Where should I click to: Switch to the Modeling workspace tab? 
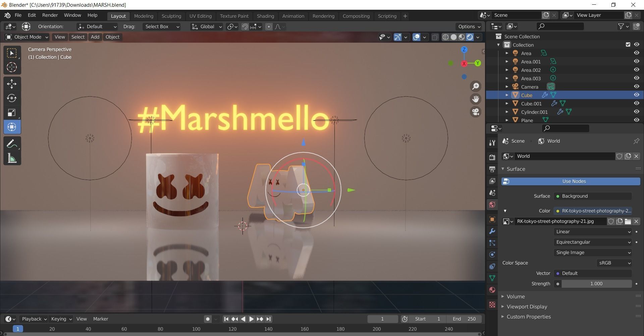144,16
